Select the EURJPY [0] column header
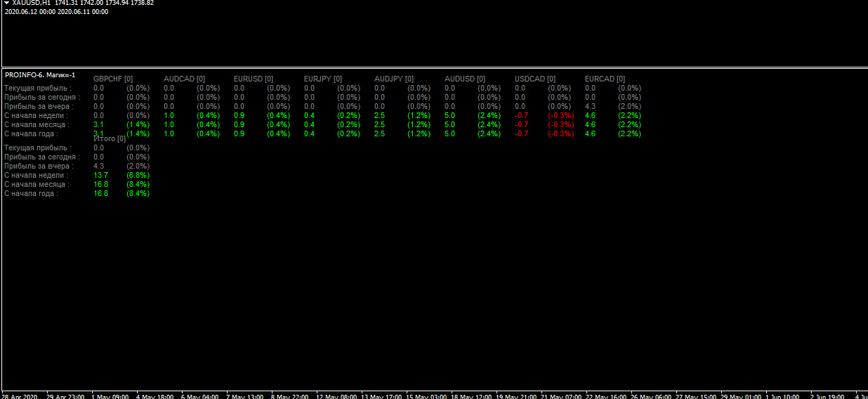 point(323,79)
